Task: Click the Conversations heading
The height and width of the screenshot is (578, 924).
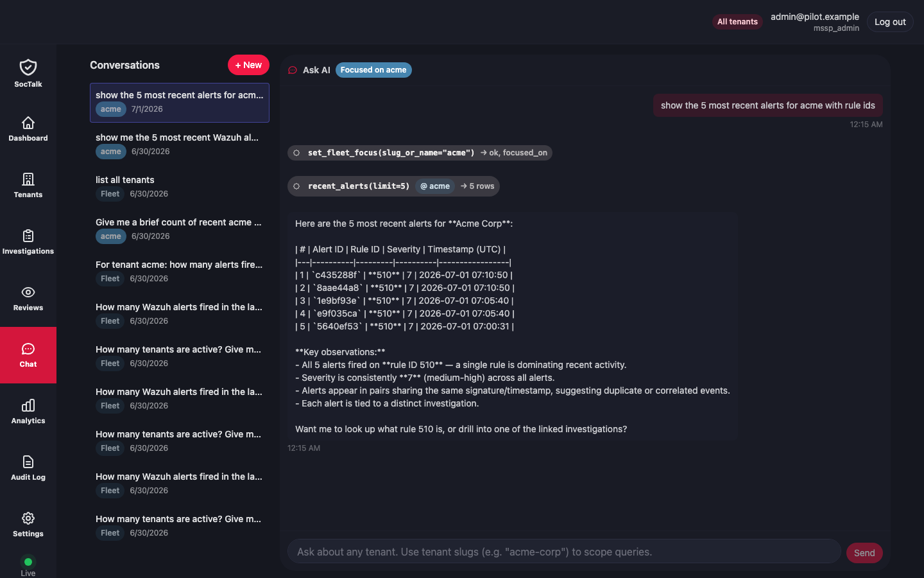Action: pos(124,65)
